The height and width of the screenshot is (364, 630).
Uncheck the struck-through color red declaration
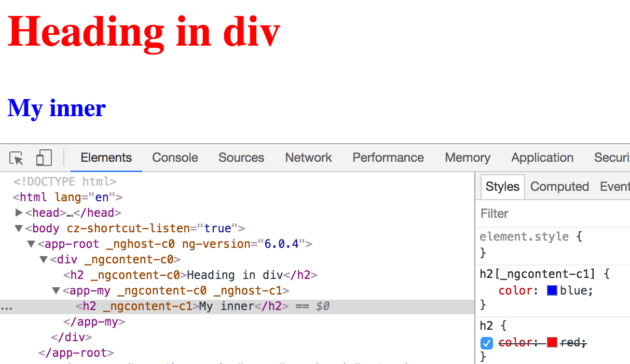486,342
